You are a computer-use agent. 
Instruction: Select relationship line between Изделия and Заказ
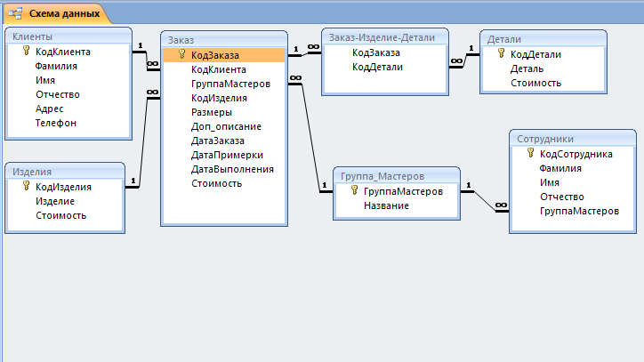pyautogui.click(x=143, y=142)
